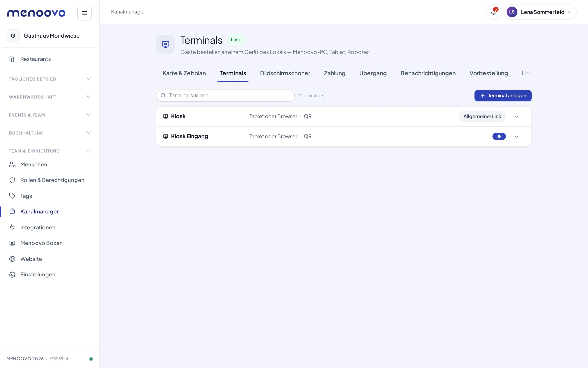Viewport: 588px width, 368px height.
Task: Switch to the Zahlung tab
Action: (335, 73)
